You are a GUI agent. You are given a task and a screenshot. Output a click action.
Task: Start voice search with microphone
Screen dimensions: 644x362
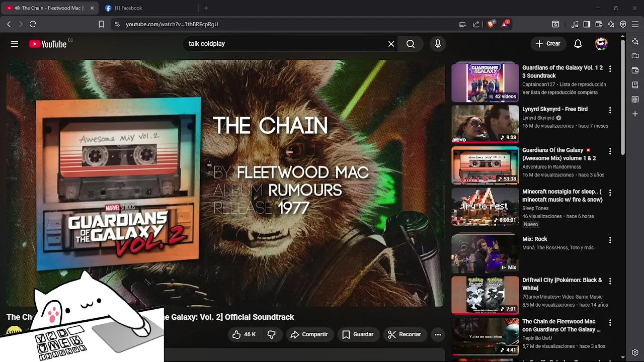438,44
